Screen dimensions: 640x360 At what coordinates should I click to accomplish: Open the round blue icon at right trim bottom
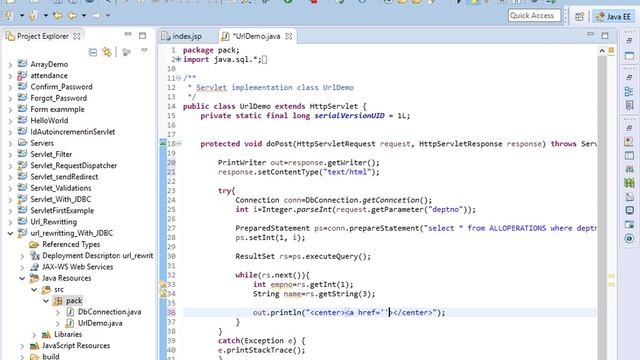tap(629, 238)
